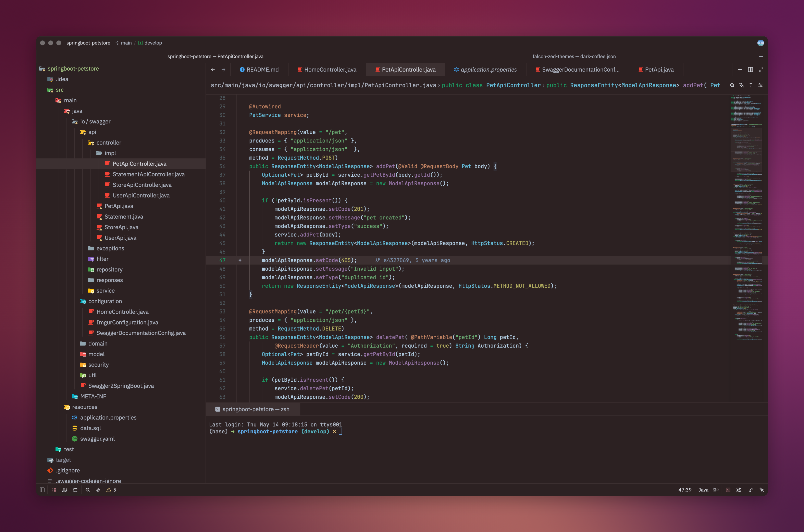Open buffer search in the breadcrumb toolbar

(x=732, y=86)
